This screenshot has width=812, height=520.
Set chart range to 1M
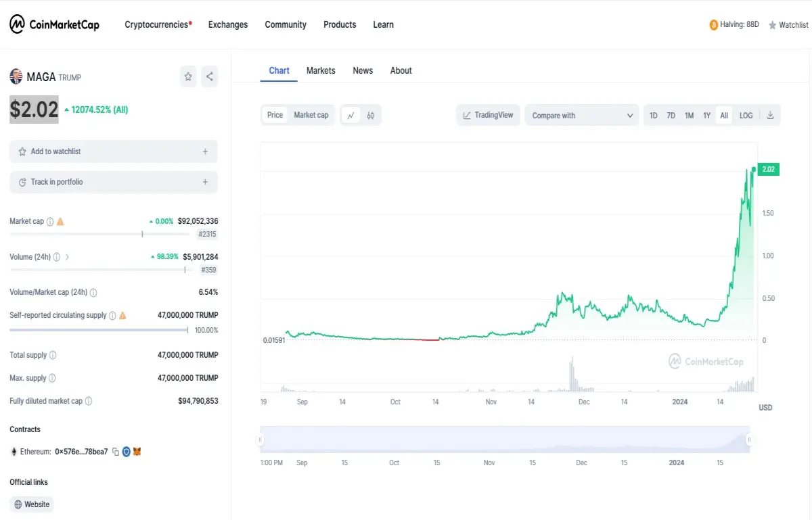point(689,116)
